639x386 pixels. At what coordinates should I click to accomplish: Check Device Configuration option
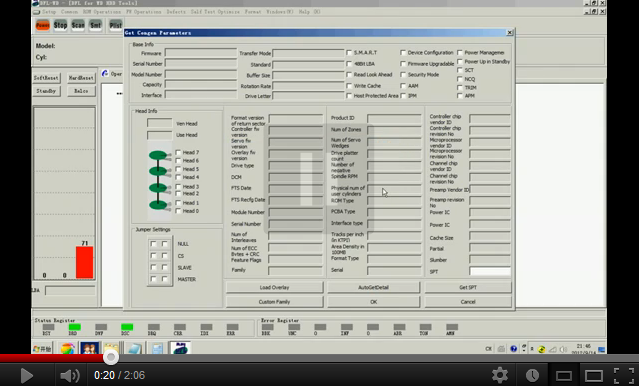[x=403, y=53]
